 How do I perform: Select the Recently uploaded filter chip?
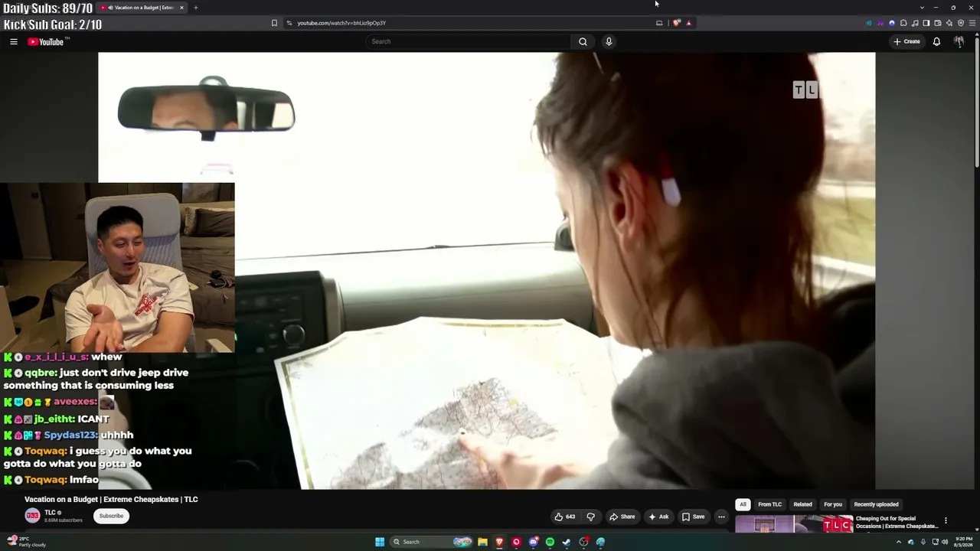[876, 504]
